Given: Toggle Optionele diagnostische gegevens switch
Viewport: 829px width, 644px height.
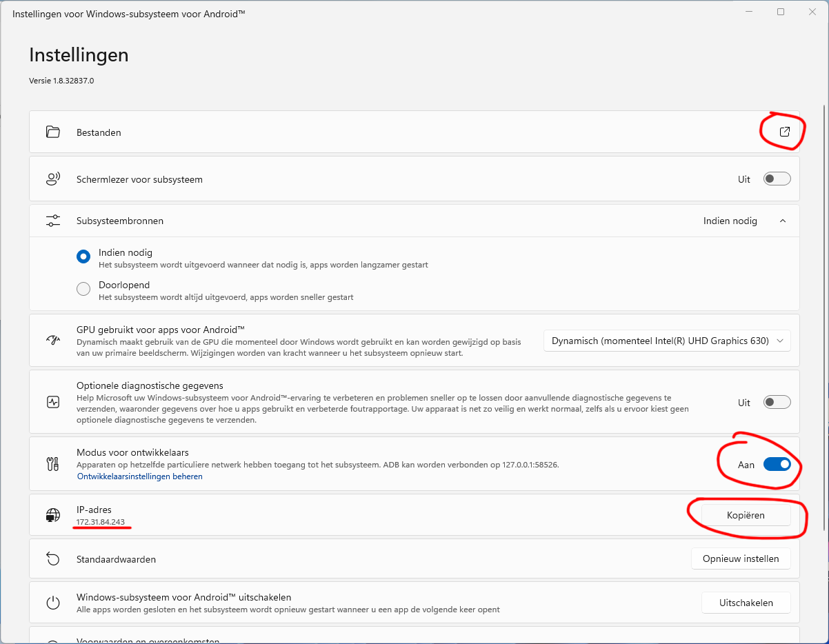Looking at the screenshot, I should pos(777,402).
